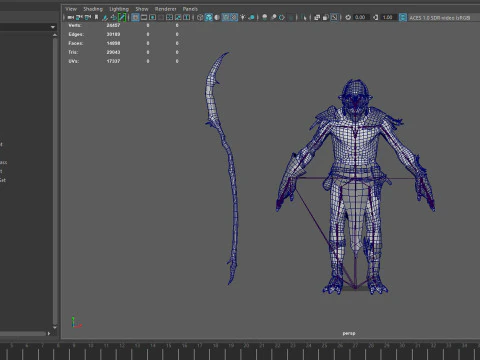Click the Shadows icon
480x360 pixels.
tap(252, 17)
